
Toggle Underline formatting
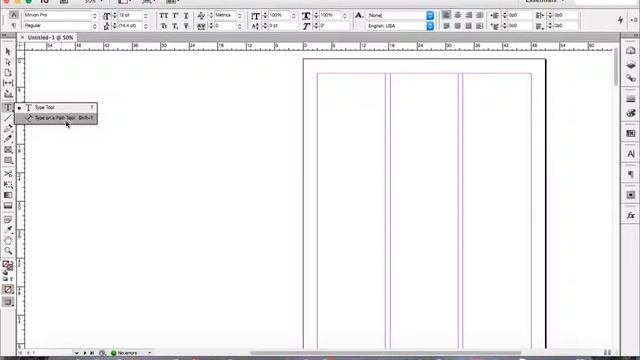click(186, 16)
